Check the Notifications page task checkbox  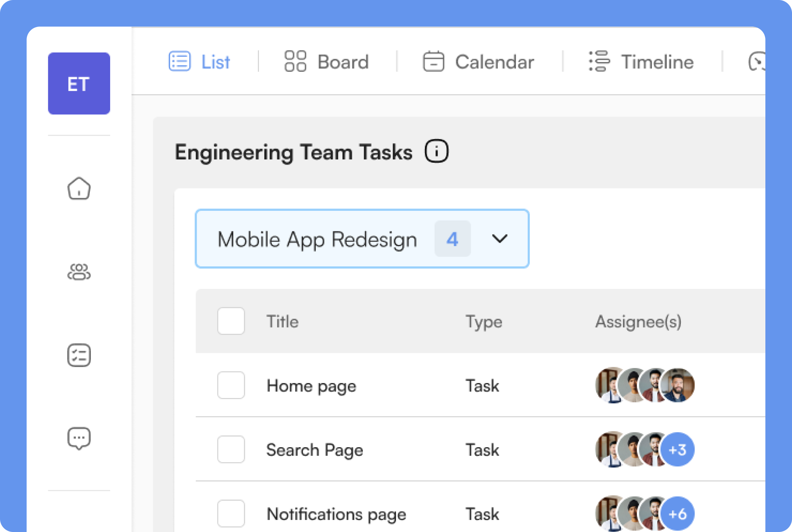pyautogui.click(x=231, y=513)
